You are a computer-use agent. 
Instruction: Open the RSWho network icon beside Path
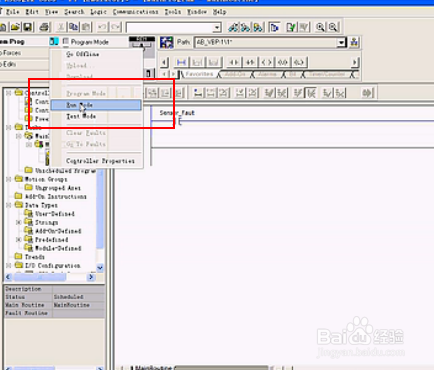167,42
